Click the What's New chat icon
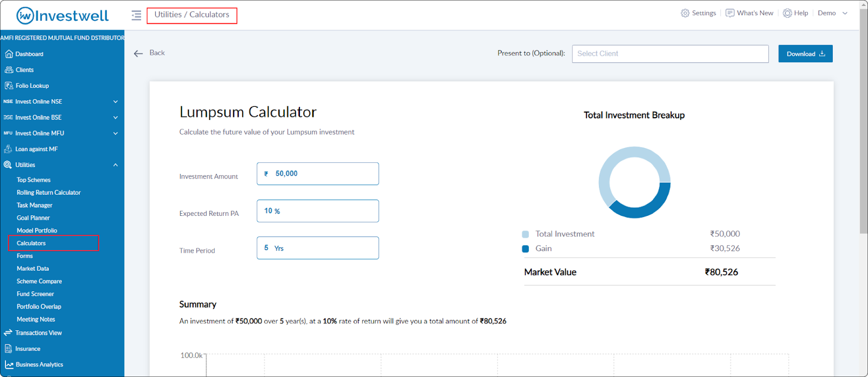 point(730,13)
